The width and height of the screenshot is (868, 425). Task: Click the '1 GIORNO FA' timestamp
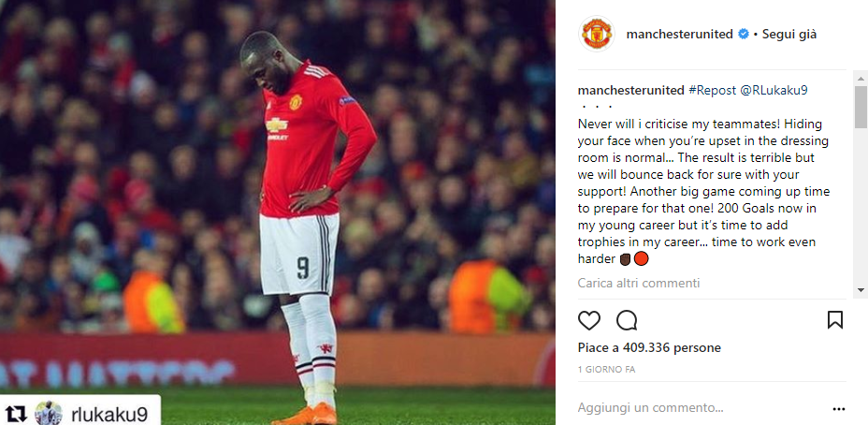click(607, 370)
